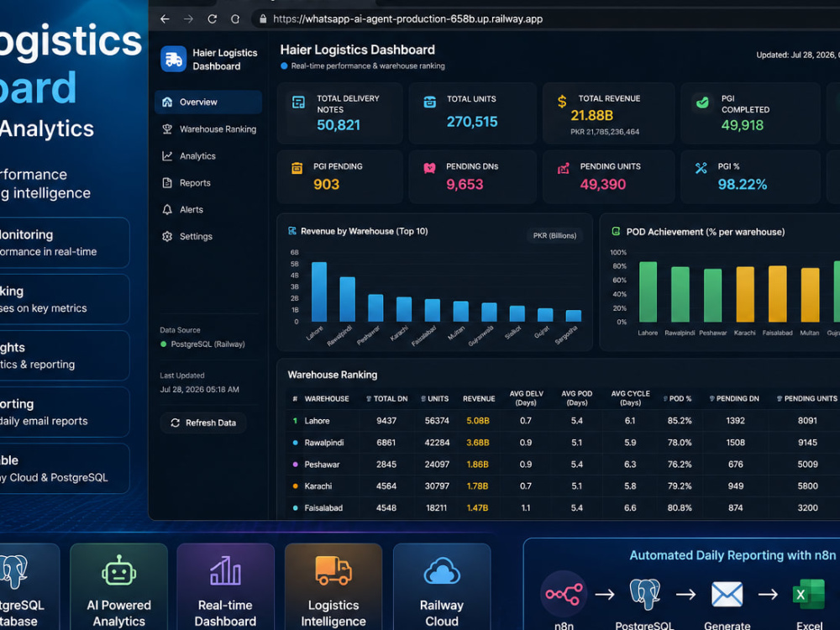Sort table by PENDING UNITS column header
The height and width of the screenshot is (630, 840).
click(x=806, y=398)
